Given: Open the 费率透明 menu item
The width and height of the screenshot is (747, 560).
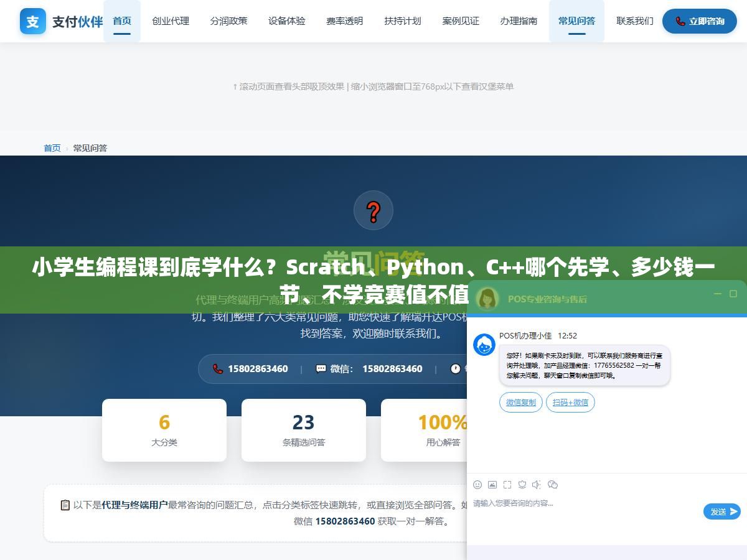Looking at the screenshot, I should (345, 21).
